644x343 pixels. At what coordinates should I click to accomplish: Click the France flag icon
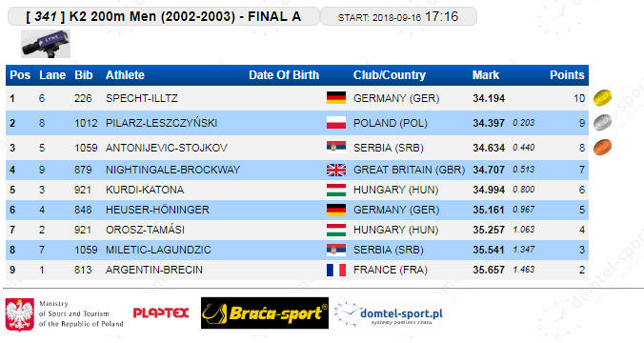tap(336, 270)
